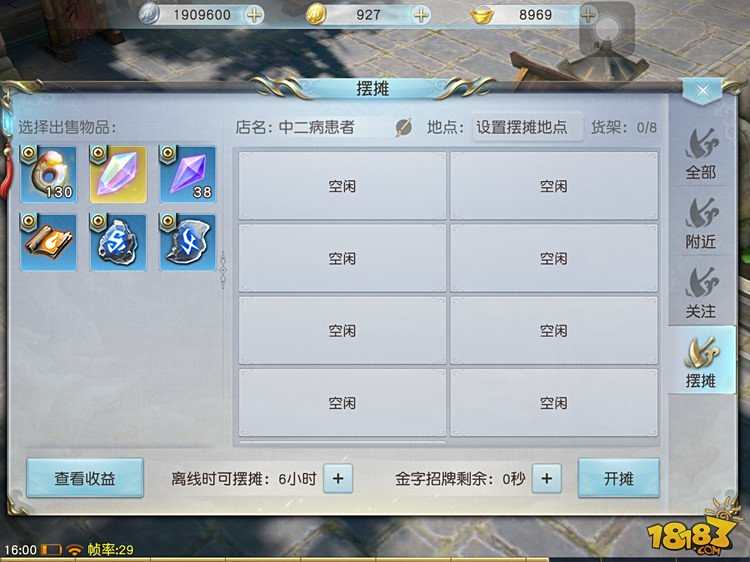Select the blue rune stone item
The height and width of the screenshot is (562, 750).
click(118, 242)
